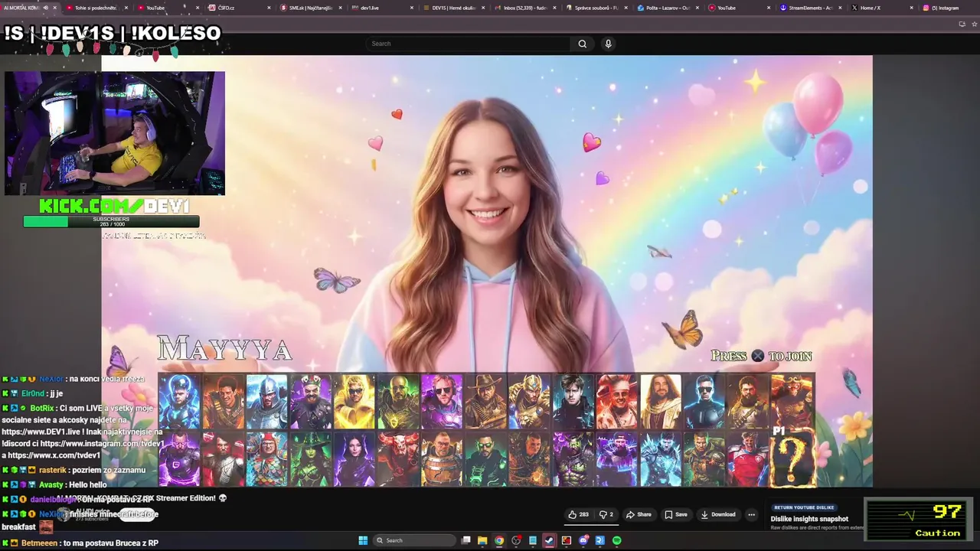Like the video showing 283 likes

[x=578, y=514]
